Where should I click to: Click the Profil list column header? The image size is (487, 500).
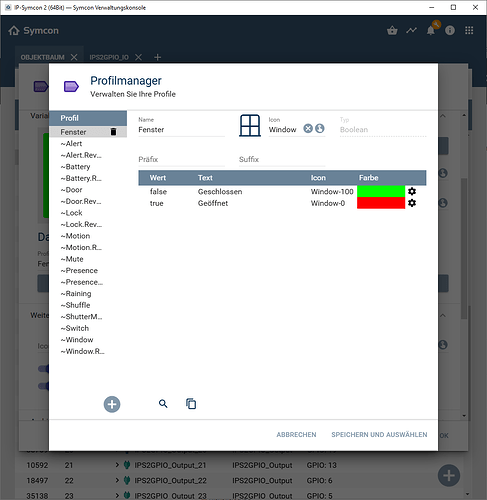(88, 118)
